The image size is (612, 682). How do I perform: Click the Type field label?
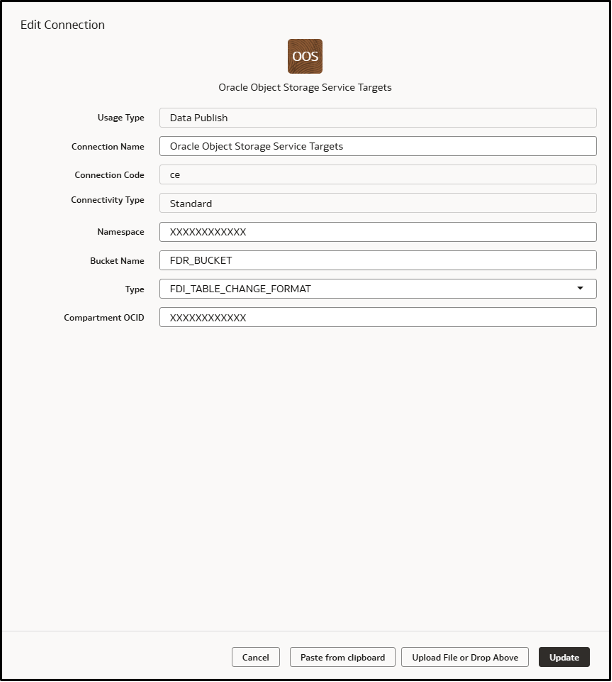(x=134, y=289)
